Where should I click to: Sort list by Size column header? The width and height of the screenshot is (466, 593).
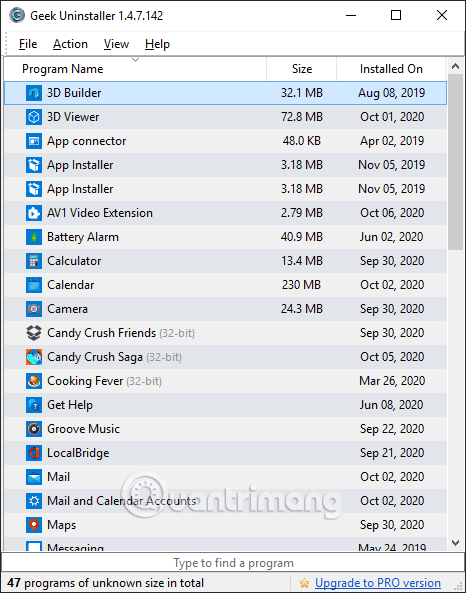[x=301, y=69]
